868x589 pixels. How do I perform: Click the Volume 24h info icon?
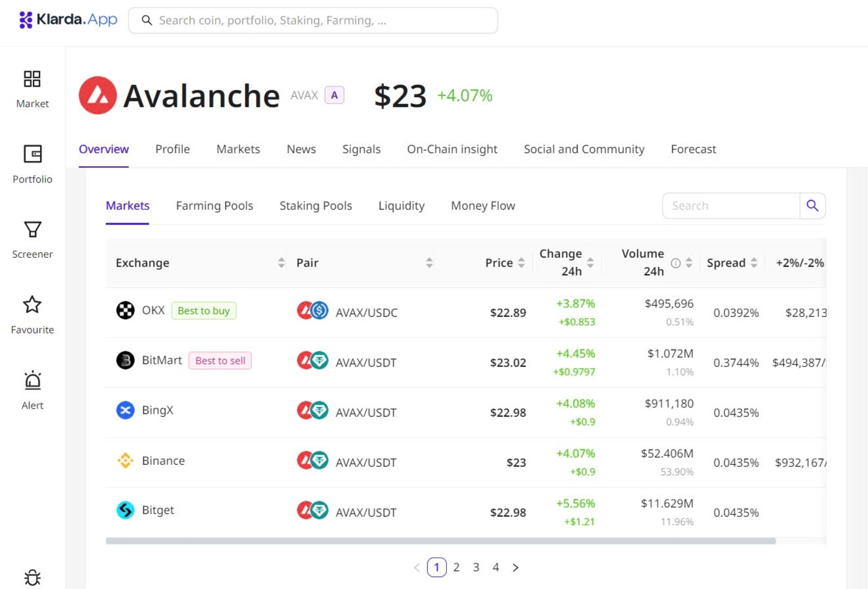(675, 263)
